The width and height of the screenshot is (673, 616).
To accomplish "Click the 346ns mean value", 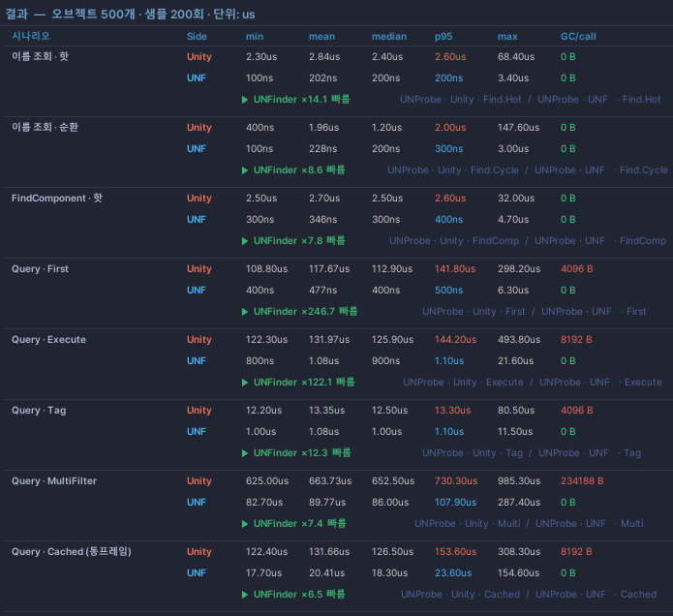I will tap(323, 220).
